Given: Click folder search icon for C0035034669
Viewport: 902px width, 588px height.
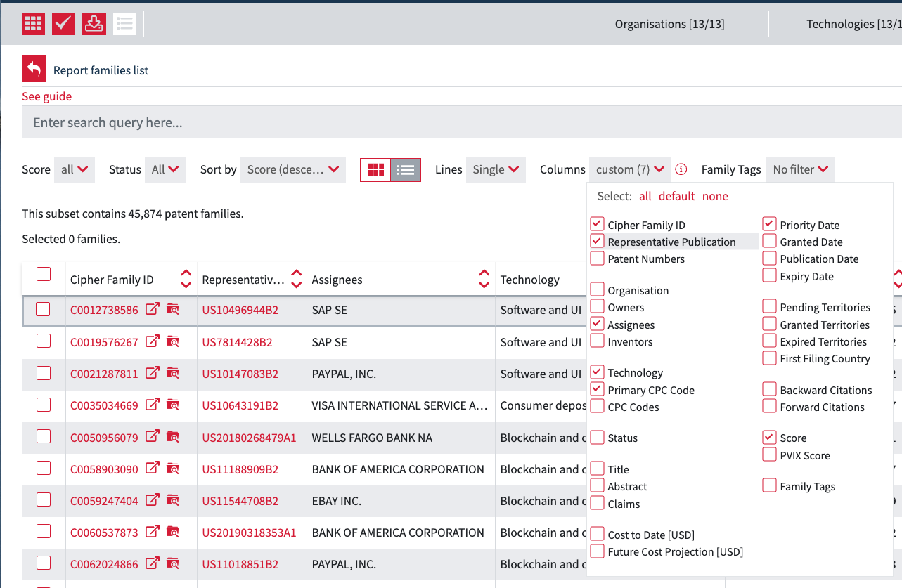Looking at the screenshot, I should click(173, 405).
